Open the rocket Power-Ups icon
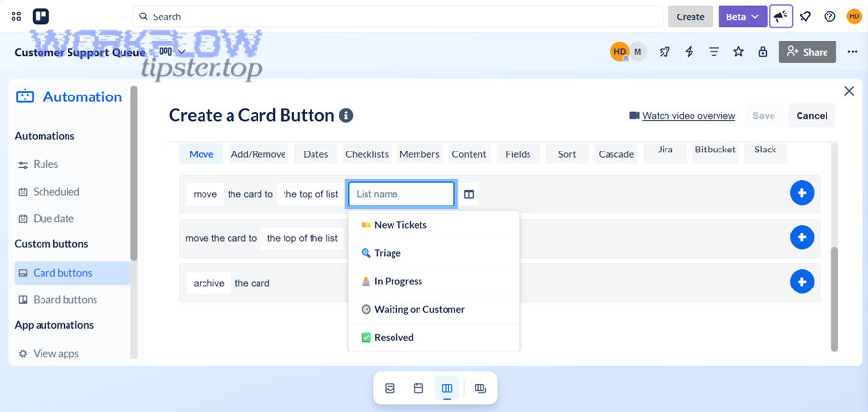The image size is (868, 412). (665, 51)
